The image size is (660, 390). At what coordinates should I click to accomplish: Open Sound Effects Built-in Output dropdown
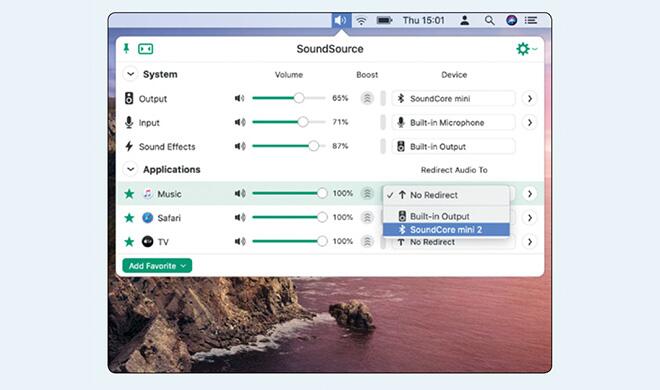(453, 146)
